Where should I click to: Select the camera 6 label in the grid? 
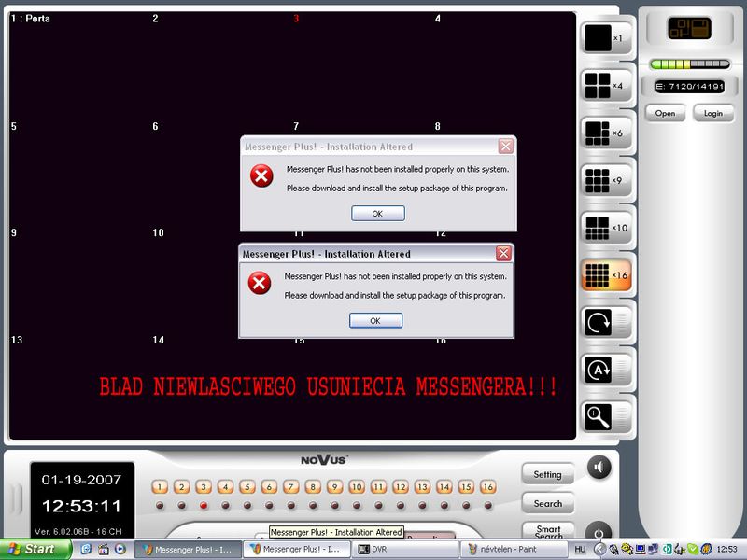point(155,126)
